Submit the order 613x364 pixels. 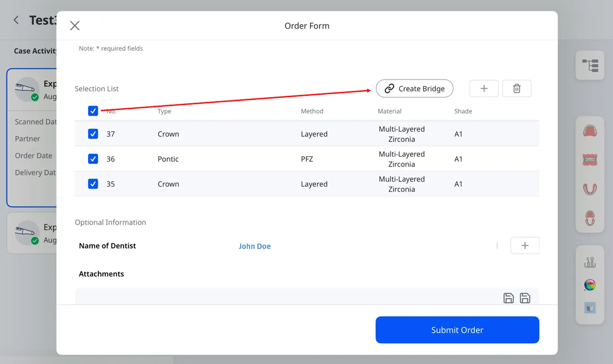click(457, 330)
